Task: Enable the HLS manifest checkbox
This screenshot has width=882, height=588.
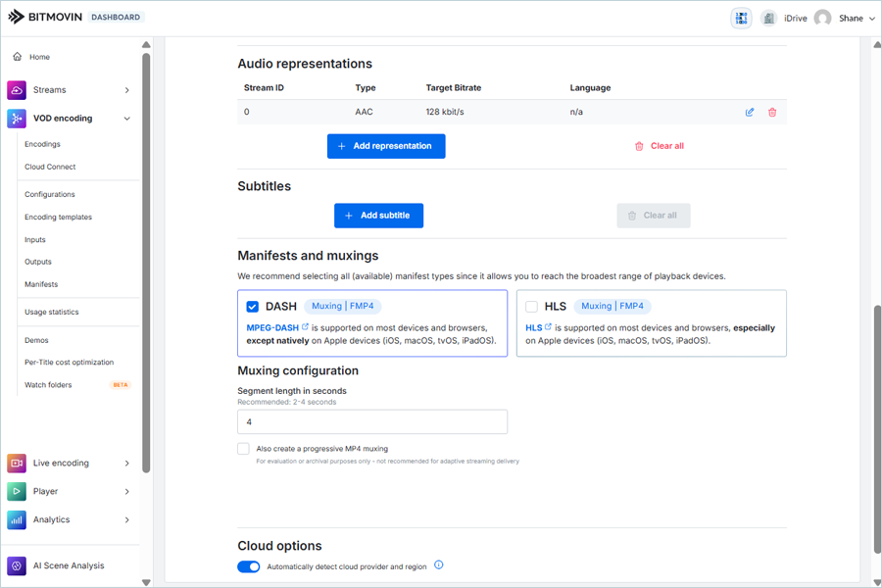Action: pyautogui.click(x=531, y=307)
